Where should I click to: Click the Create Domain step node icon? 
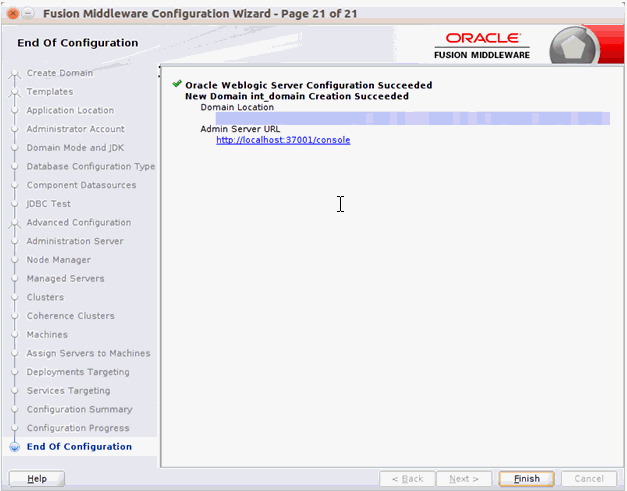15,74
